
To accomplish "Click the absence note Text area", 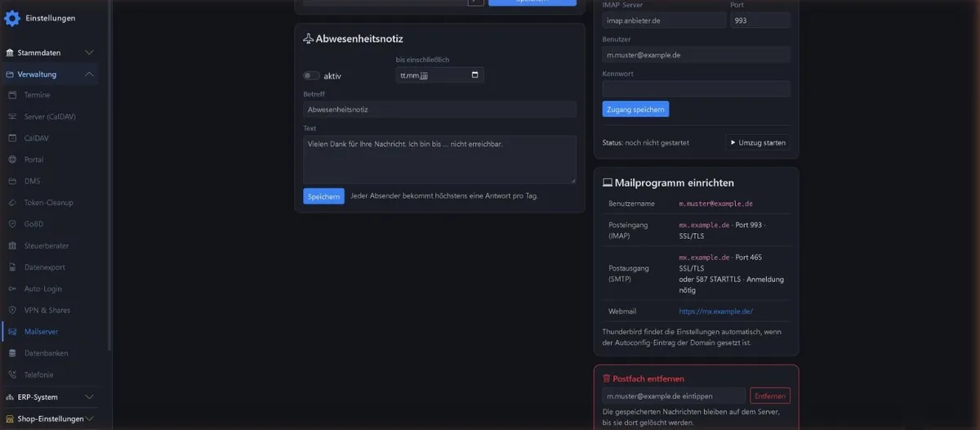I will [439, 159].
